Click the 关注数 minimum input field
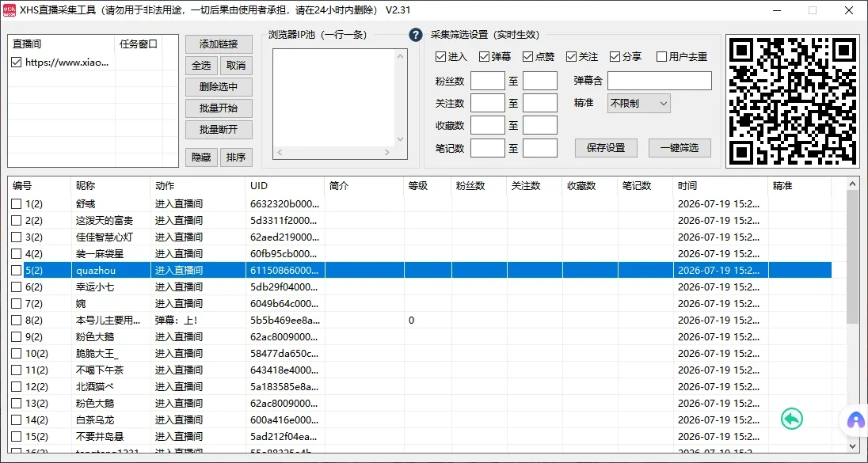 pyautogui.click(x=488, y=104)
